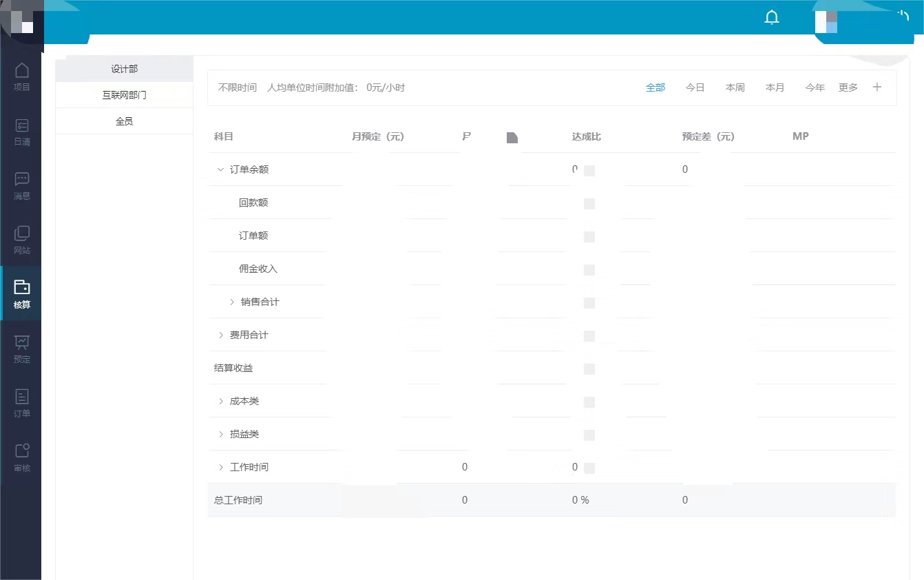The height and width of the screenshot is (580, 924).
Task: Open the 更多 time options
Action: [848, 87]
